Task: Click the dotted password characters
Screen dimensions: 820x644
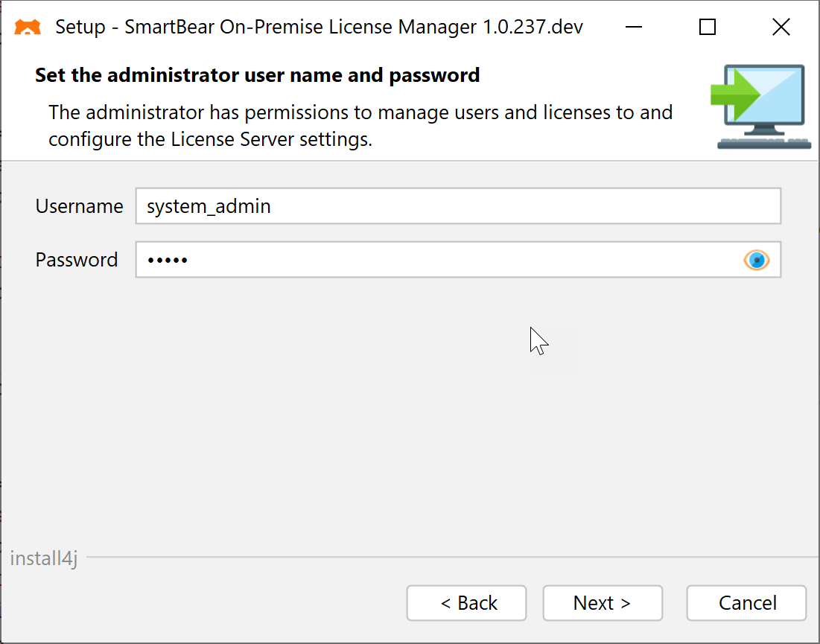Action: 165,260
